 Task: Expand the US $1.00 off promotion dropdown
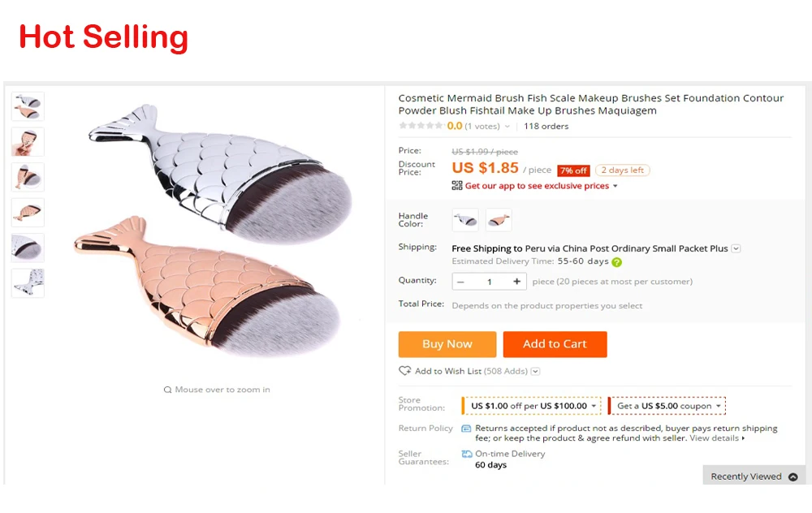click(594, 406)
